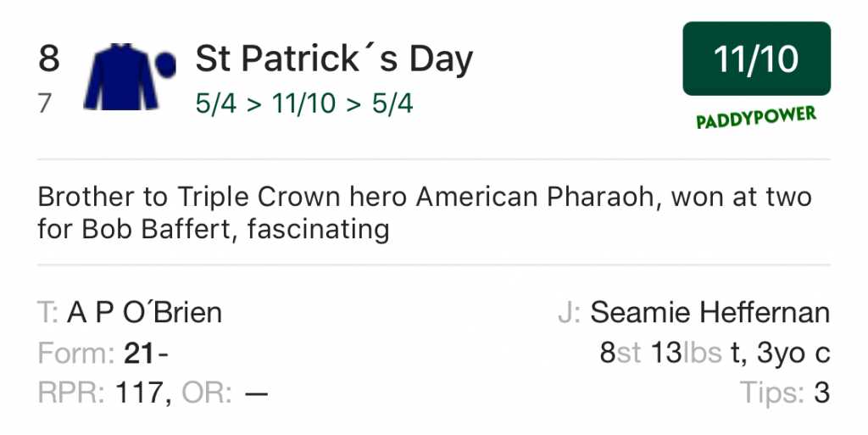Open the St Patrick's Day horse name
This screenshot has width=868, height=435.
pos(334,59)
